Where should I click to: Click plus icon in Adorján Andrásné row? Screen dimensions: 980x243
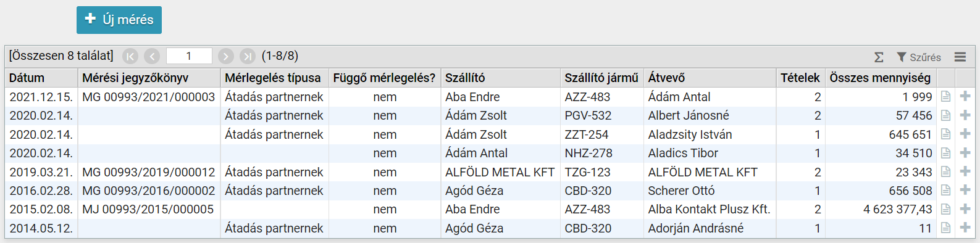pos(965,228)
